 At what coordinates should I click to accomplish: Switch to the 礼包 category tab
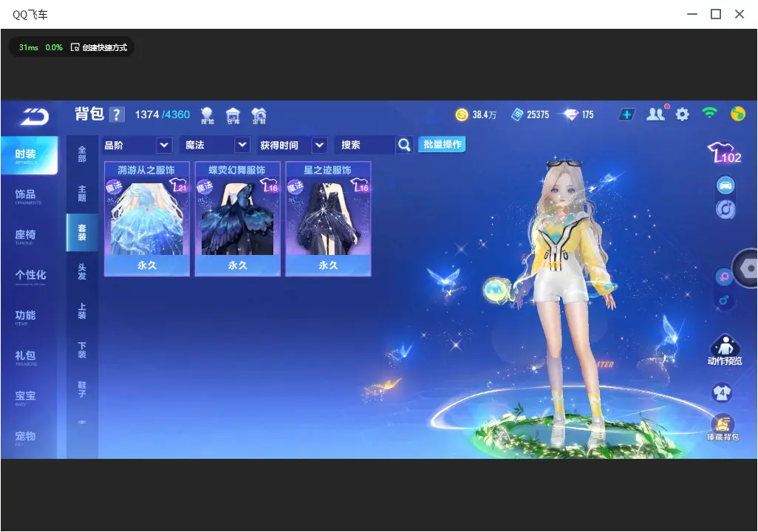tap(29, 357)
